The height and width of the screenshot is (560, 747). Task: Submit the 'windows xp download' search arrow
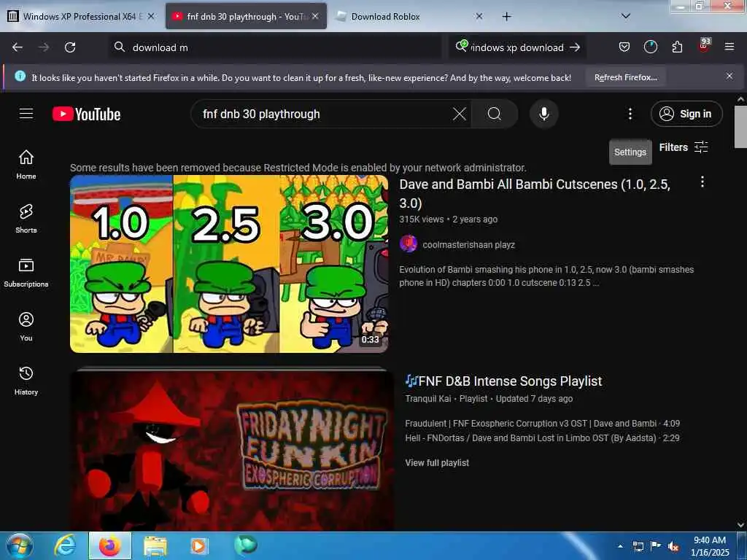tap(575, 47)
